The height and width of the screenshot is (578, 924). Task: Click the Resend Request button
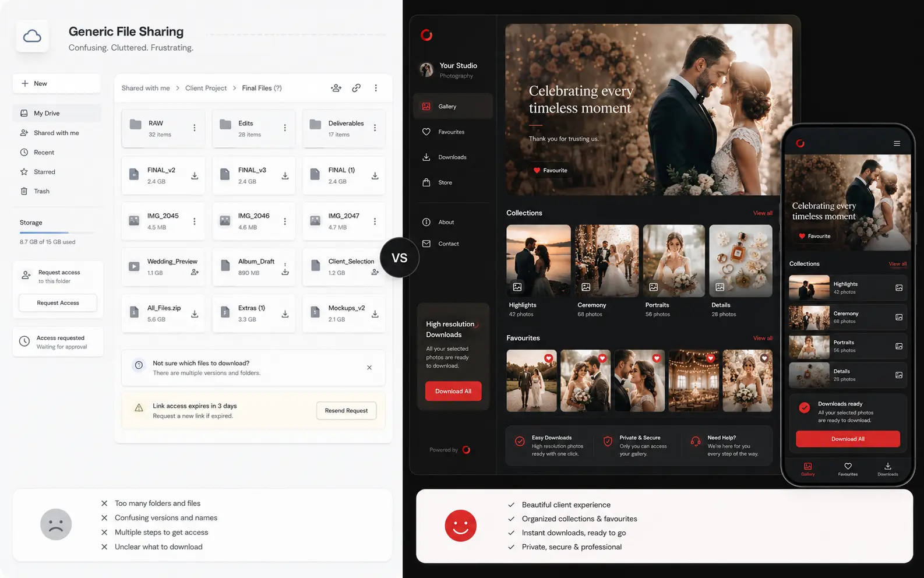[347, 411]
